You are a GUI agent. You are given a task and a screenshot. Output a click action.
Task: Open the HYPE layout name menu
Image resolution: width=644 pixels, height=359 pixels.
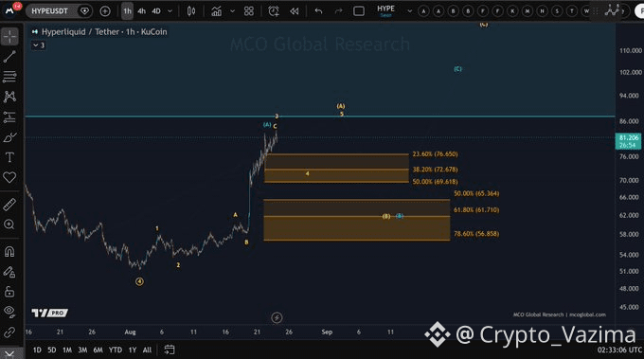(x=386, y=10)
